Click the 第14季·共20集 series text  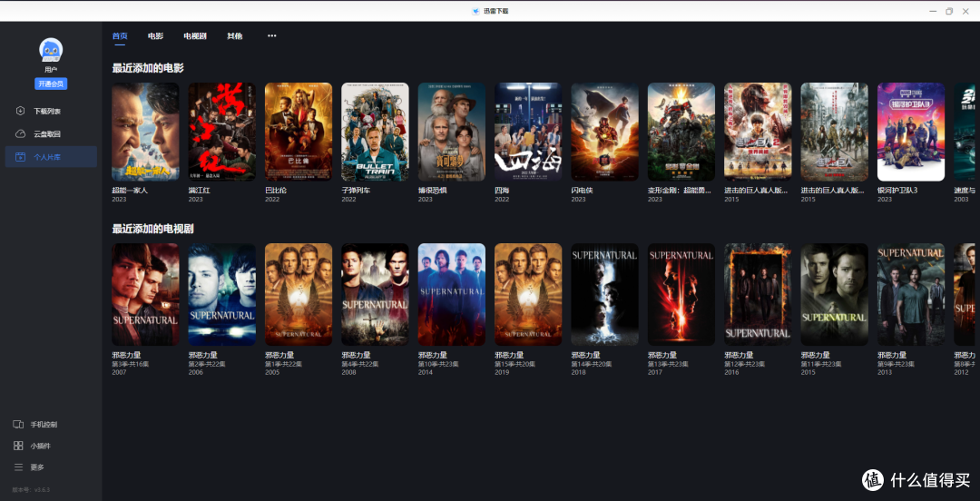(x=592, y=364)
